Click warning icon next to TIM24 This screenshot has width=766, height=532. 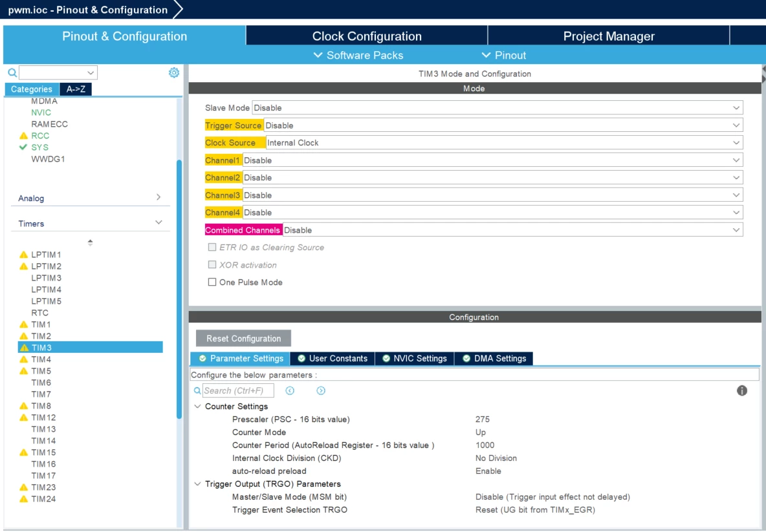23,499
